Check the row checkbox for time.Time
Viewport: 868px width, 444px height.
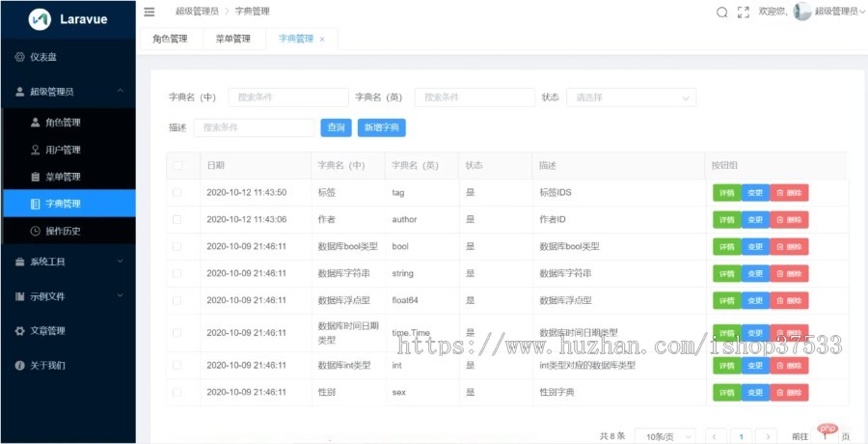pos(177,333)
